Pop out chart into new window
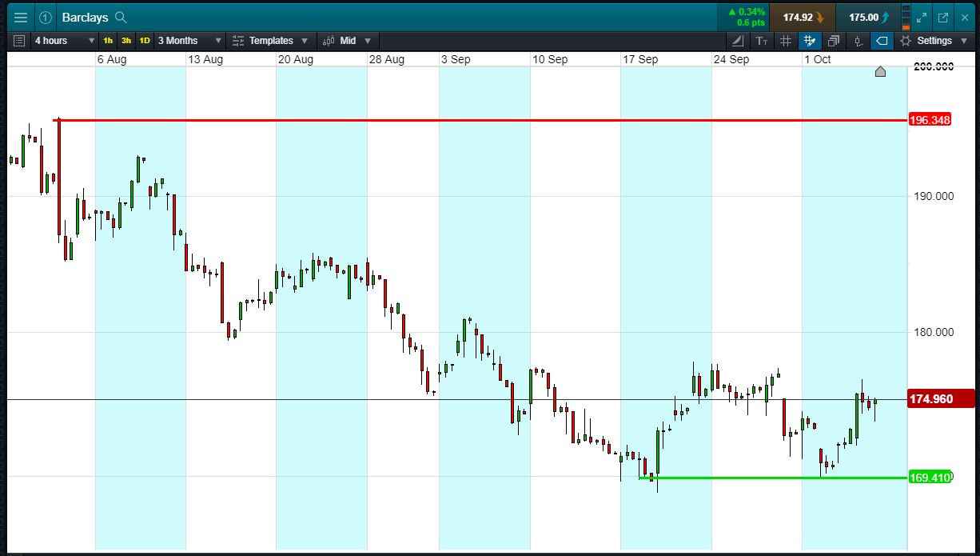980x556 pixels. tap(943, 17)
